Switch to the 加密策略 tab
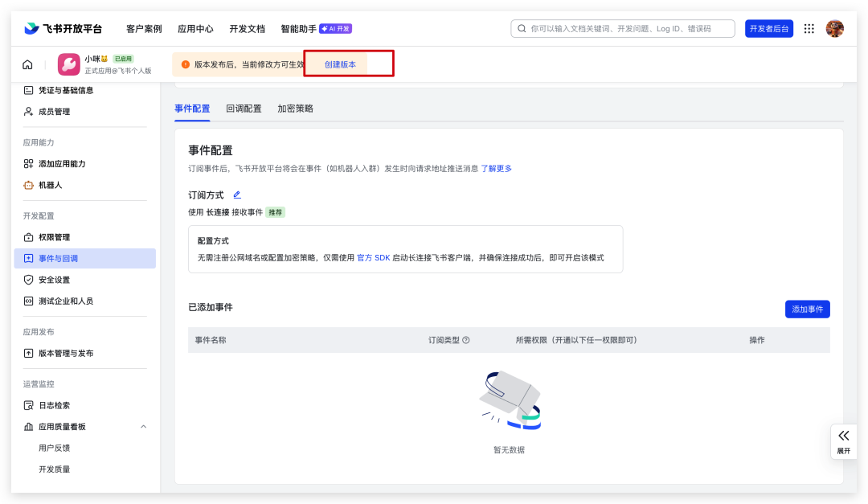 (295, 109)
